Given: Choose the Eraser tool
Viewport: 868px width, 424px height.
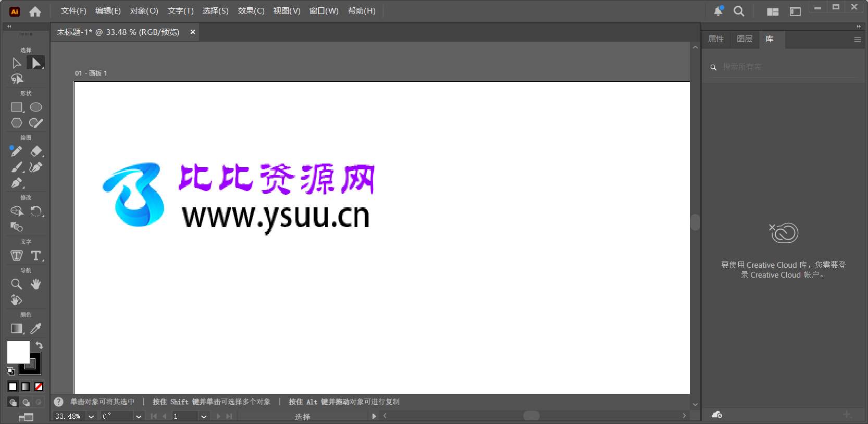Looking at the screenshot, I should point(36,152).
